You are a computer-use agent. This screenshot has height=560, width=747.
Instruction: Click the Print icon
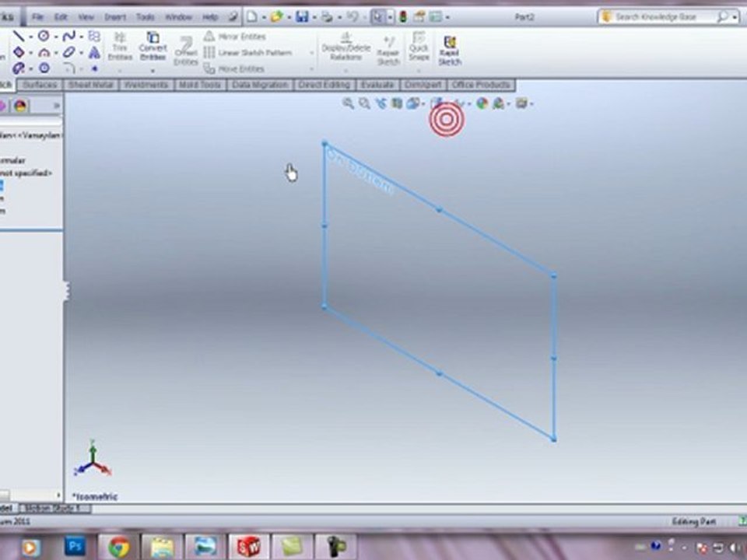[x=327, y=17]
